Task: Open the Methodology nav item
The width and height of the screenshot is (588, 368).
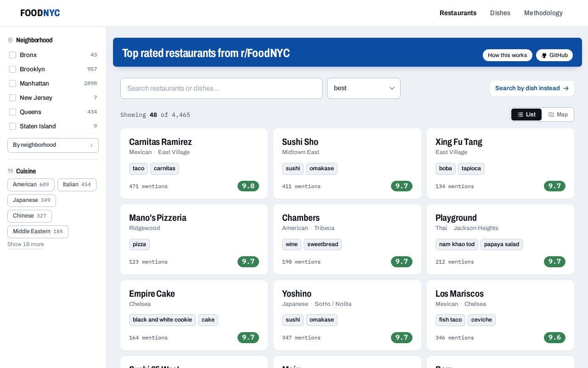Action: tap(543, 13)
